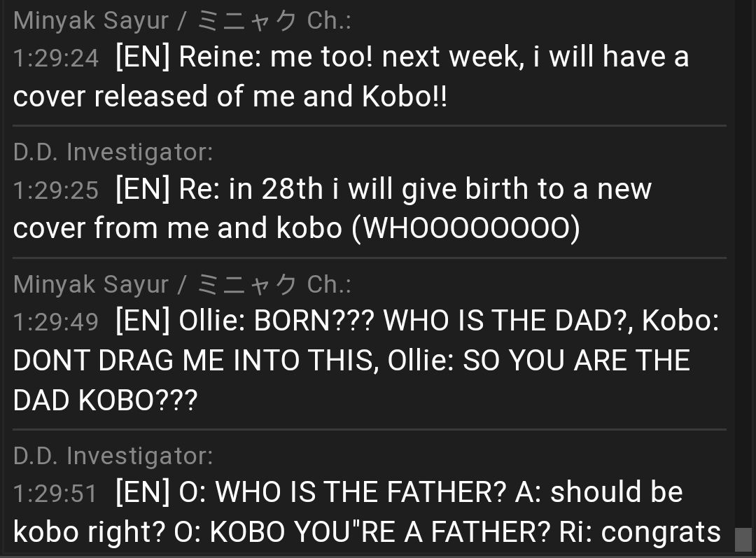Jump to the 1:29:24 timestamp
Image resolution: width=756 pixels, height=558 pixels.
coord(56,57)
